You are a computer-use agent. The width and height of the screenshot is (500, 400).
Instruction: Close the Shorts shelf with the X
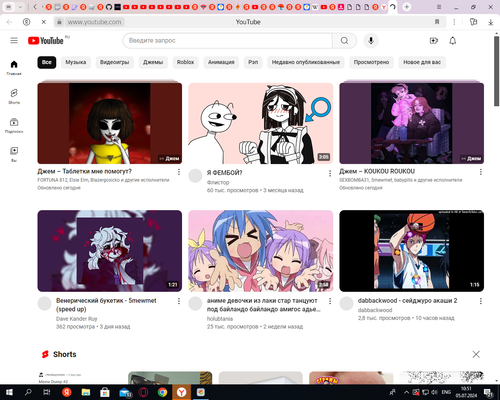[476, 354]
